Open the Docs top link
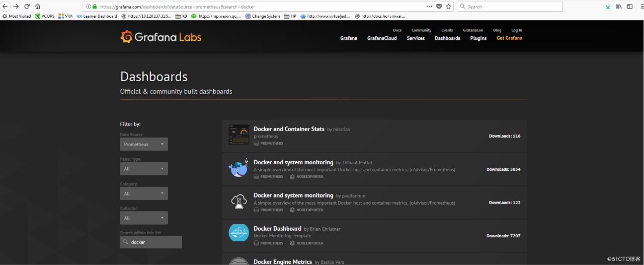The height and width of the screenshot is (265, 644). [397, 30]
